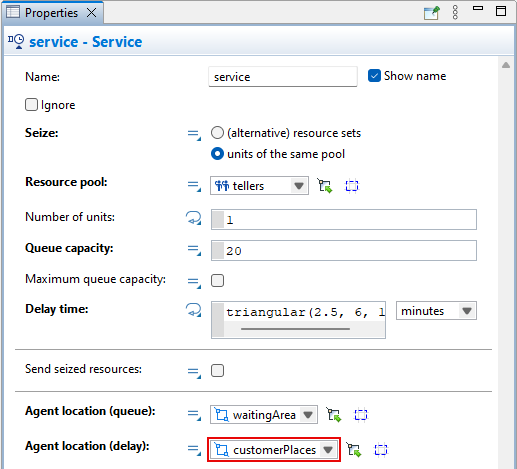Click the Delay time horizontal scrollbar
Image resolution: width=517 pixels, height=469 pixels.
(x=295, y=329)
